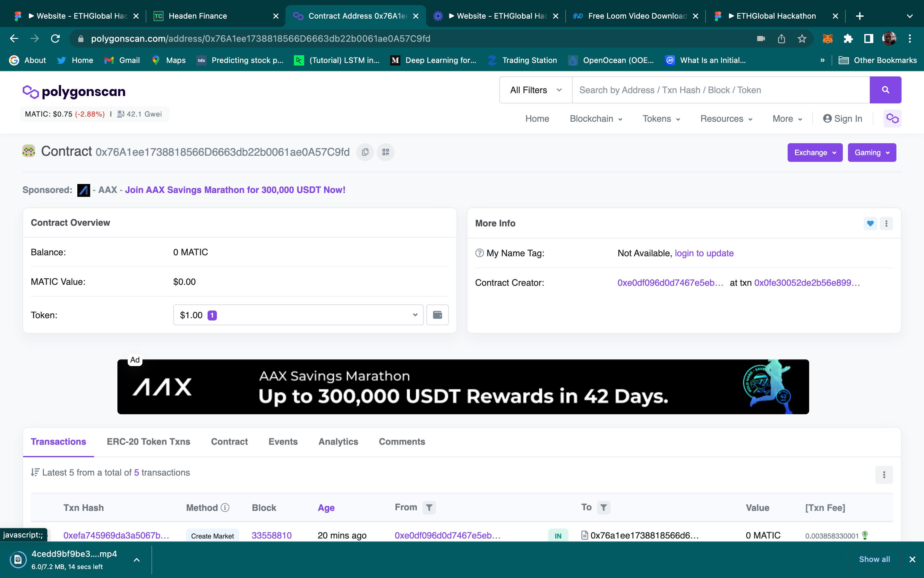
Task: Show more hidden bookmarks
Action: (x=822, y=60)
